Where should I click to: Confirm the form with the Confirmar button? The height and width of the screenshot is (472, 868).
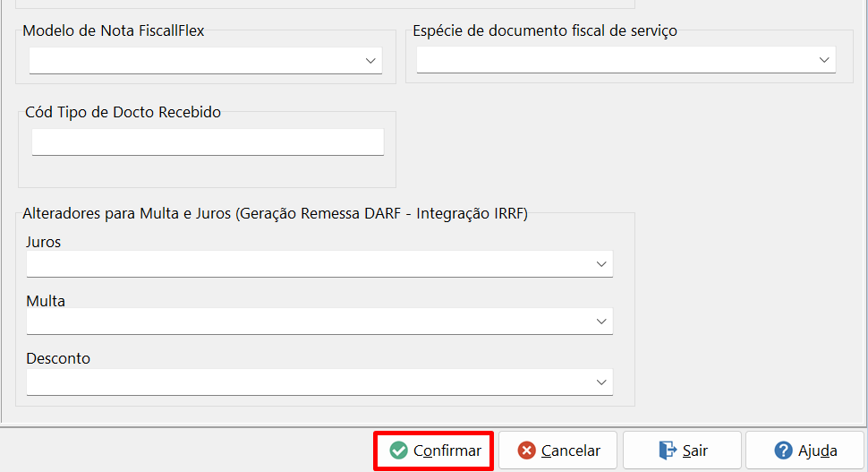click(x=433, y=451)
